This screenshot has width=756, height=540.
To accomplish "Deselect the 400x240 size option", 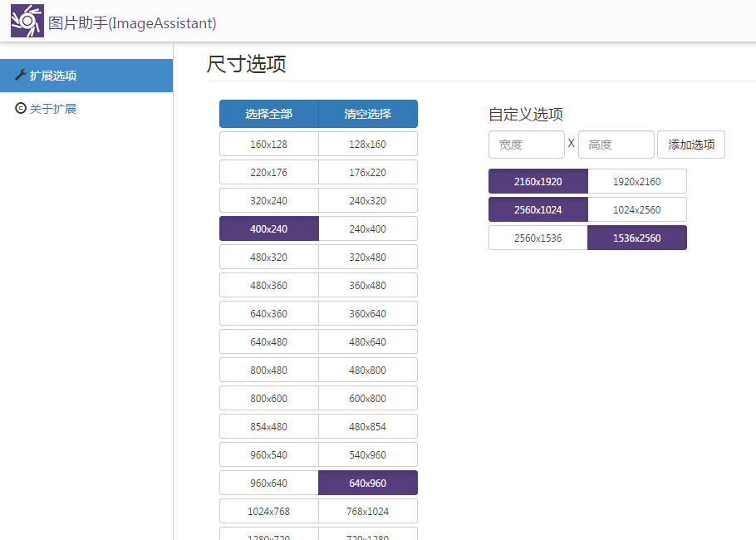I will tap(268, 228).
